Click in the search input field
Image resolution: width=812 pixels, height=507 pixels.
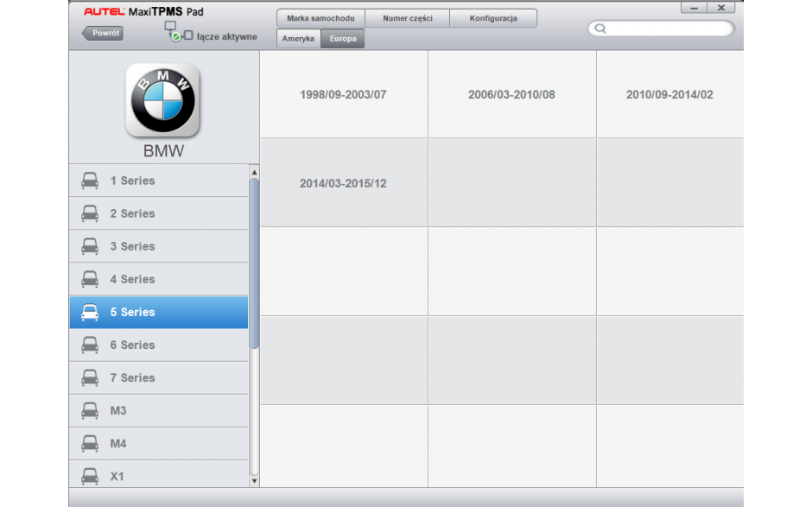click(662, 29)
